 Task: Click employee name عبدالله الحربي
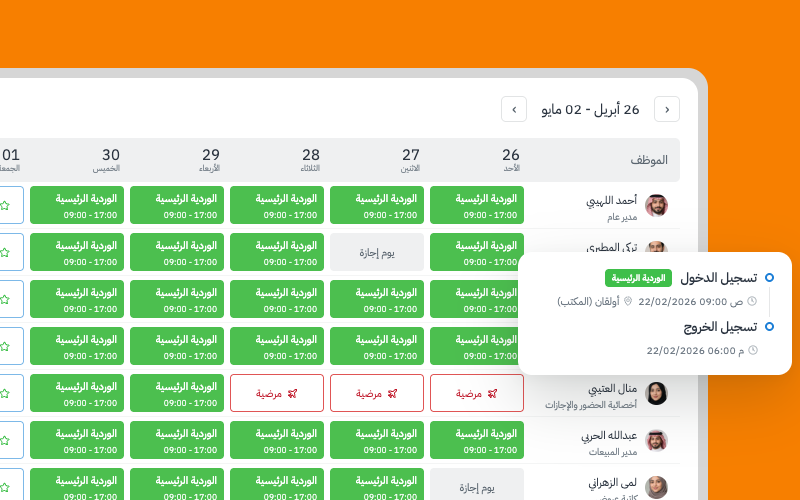(x=609, y=436)
